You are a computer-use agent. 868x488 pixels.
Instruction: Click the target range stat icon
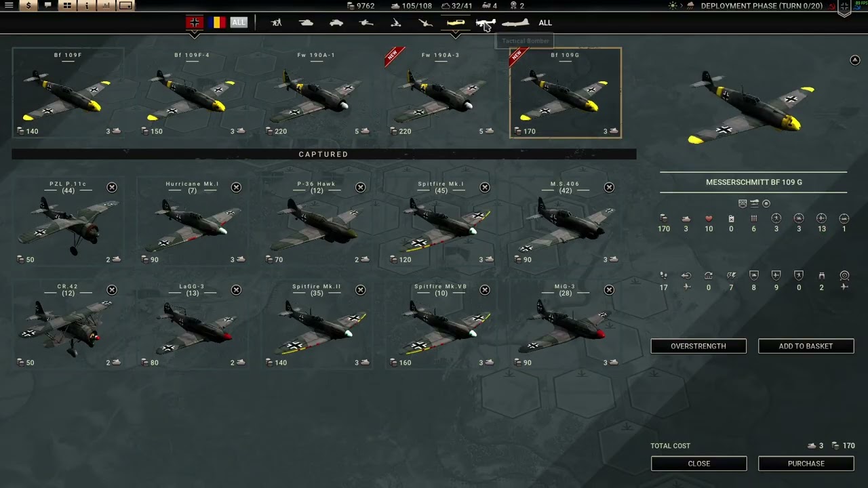(x=844, y=276)
